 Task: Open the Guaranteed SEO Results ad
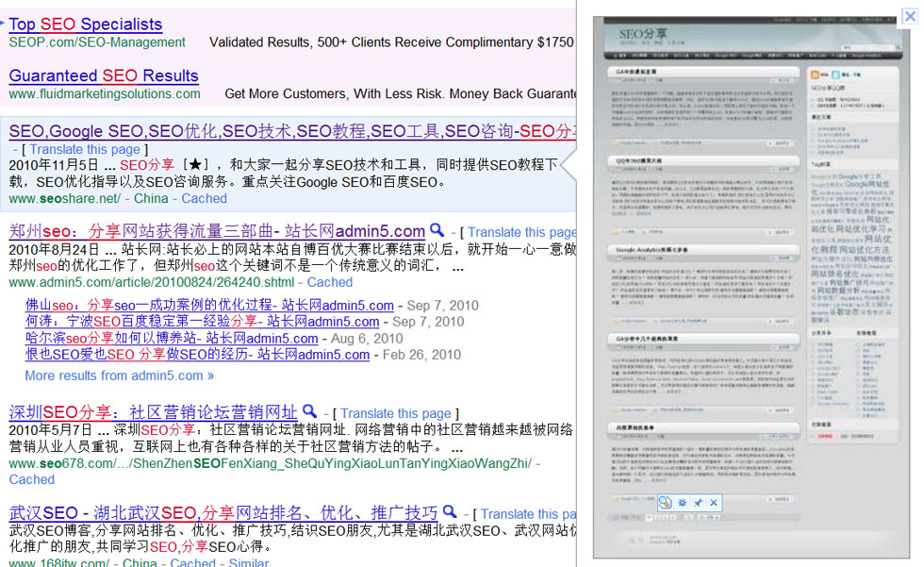coord(104,75)
